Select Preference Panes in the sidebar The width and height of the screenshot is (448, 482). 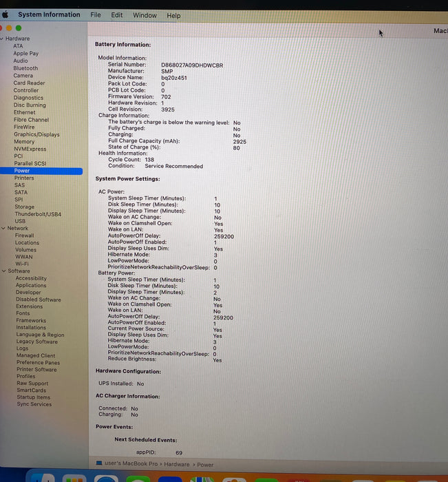coord(38,362)
